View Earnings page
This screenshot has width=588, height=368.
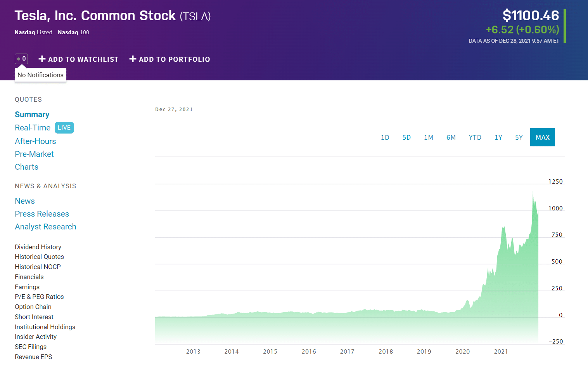coord(27,287)
